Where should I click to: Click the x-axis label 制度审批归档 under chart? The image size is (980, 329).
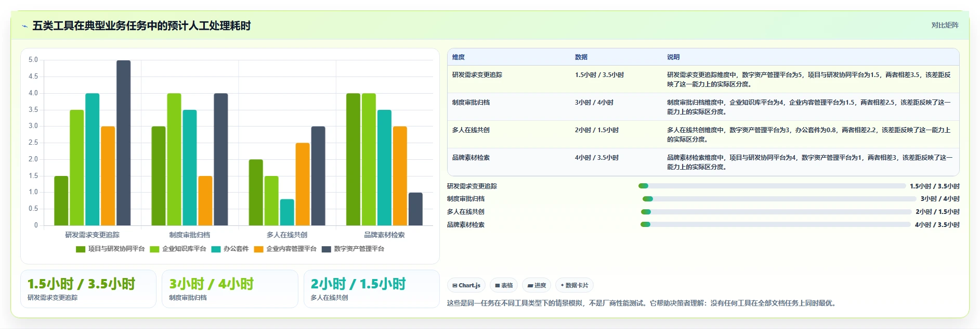(x=190, y=235)
